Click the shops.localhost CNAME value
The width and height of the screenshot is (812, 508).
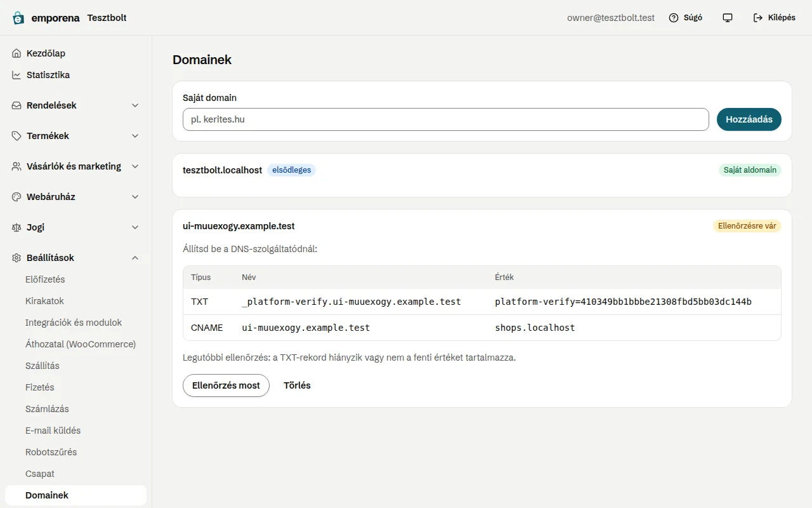click(x=535, y=328)
